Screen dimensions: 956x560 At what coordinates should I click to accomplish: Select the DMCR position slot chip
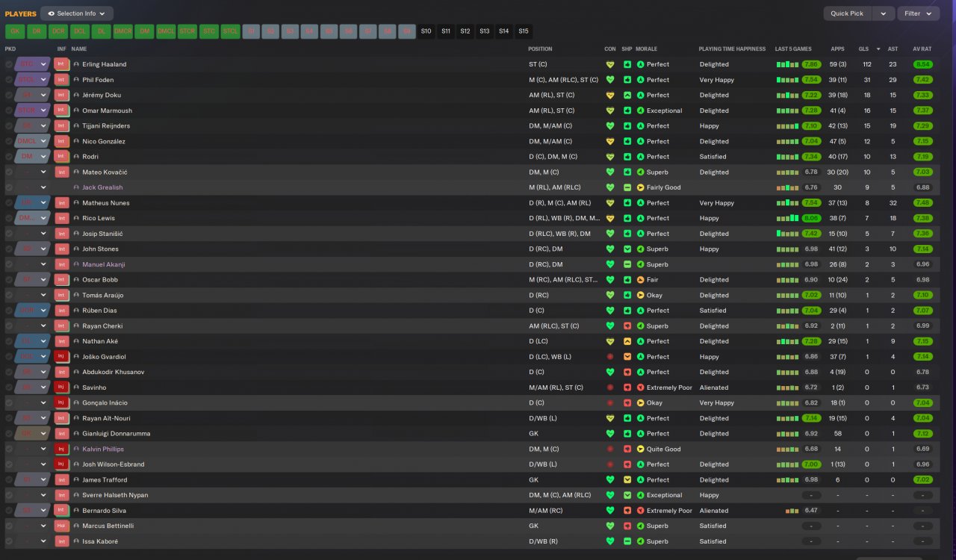123,31
